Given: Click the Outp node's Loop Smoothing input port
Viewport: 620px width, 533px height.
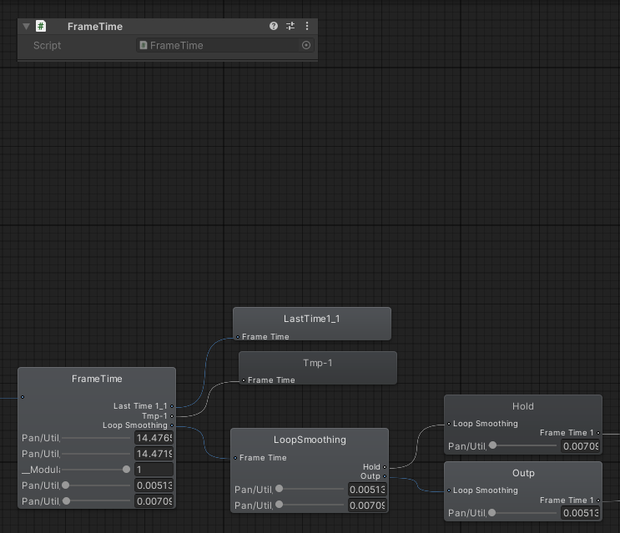Looking at the screenshot, I should 449,490.
